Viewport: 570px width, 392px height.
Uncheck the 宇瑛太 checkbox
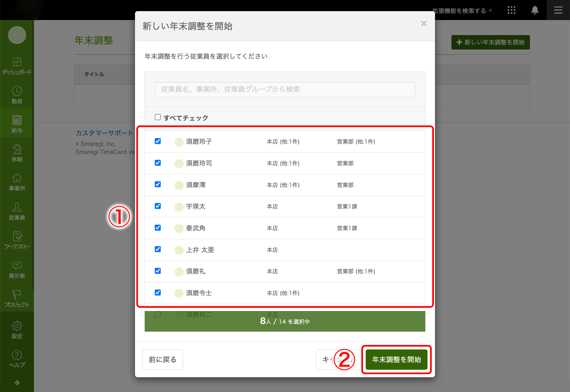pyautogui.click(x=158, y=206)
